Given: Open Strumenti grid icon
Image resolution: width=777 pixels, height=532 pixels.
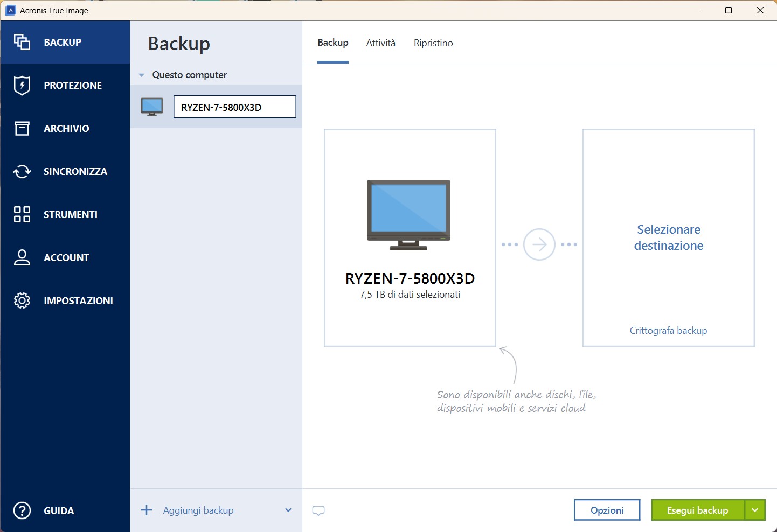Looking at the screenshot, I should click(x=22, y=214).
